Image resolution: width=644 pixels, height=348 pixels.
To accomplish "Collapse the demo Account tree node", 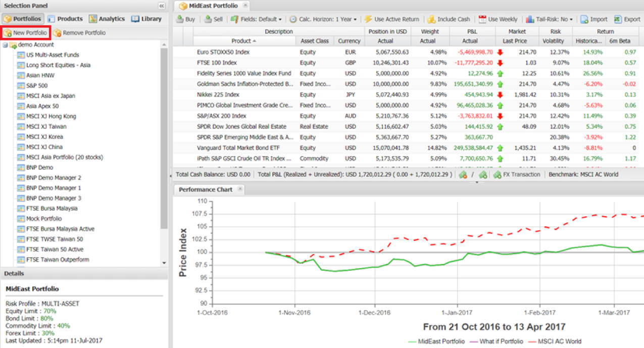I will click(5, 45).
